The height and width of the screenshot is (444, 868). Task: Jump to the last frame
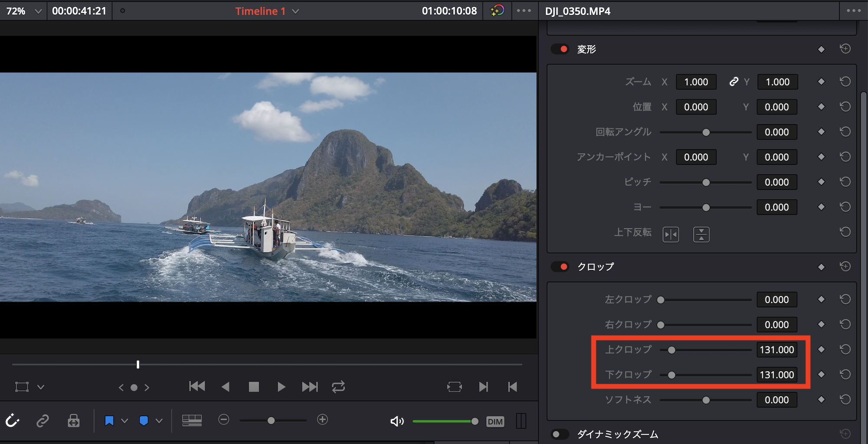click(310, 387)
